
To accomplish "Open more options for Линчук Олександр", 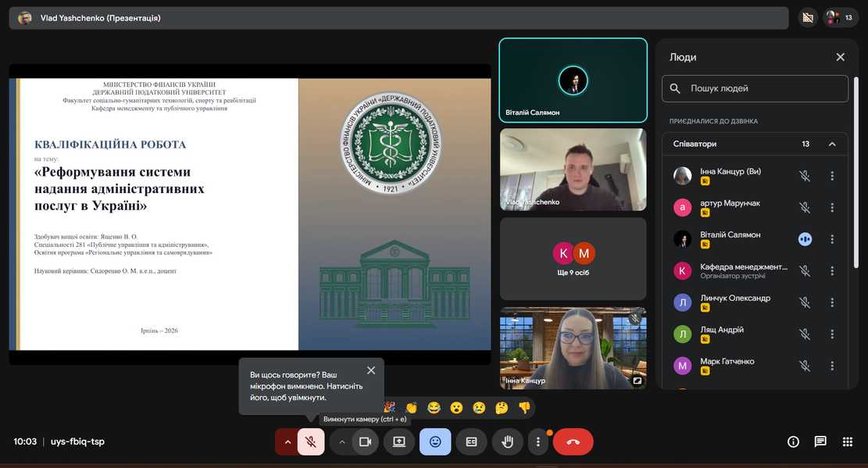I will (832, 302).
